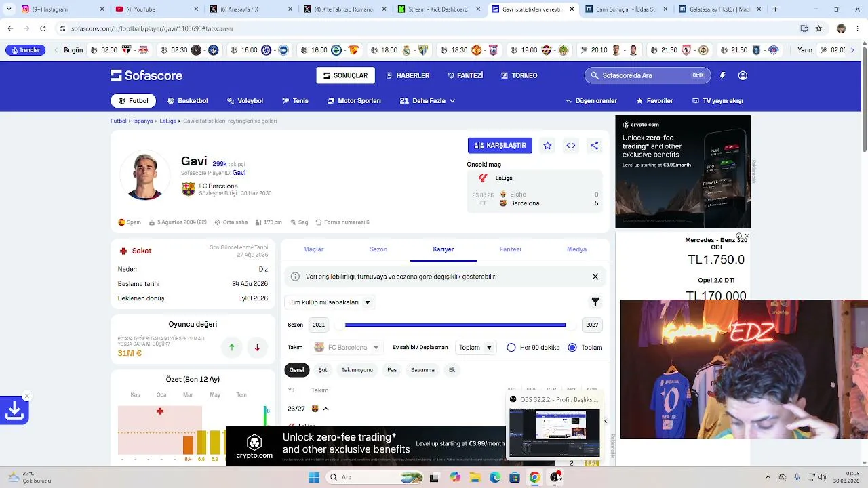
Task: Toggle the Trendler pill in ticker
Action: (26, 50)
